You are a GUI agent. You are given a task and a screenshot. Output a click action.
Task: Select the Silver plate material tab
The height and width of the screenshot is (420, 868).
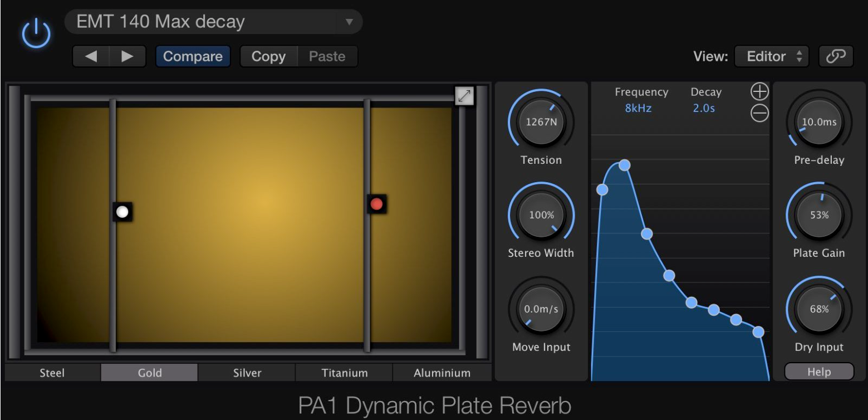click(247, 373)
